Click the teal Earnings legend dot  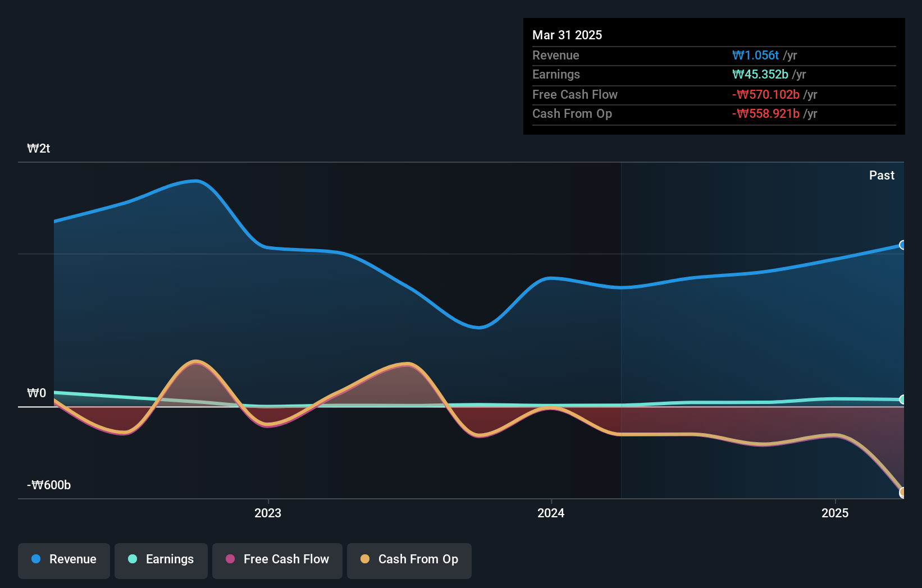point(133,559)
